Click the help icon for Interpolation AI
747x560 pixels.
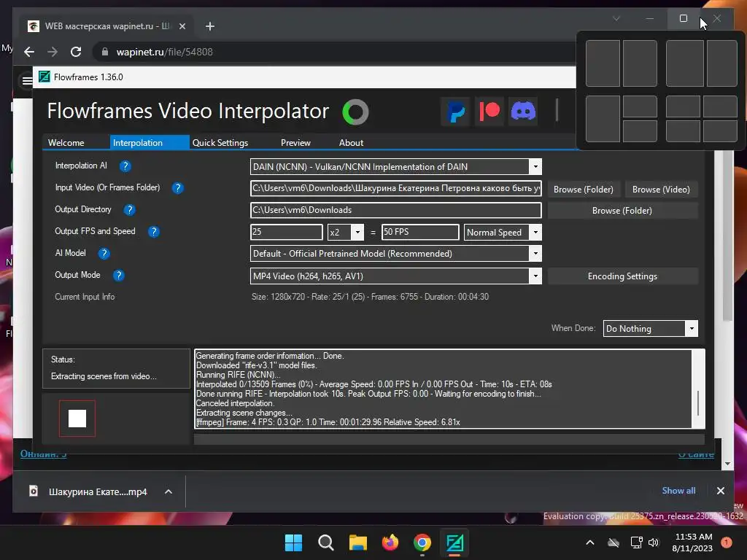tap(125, 166)
